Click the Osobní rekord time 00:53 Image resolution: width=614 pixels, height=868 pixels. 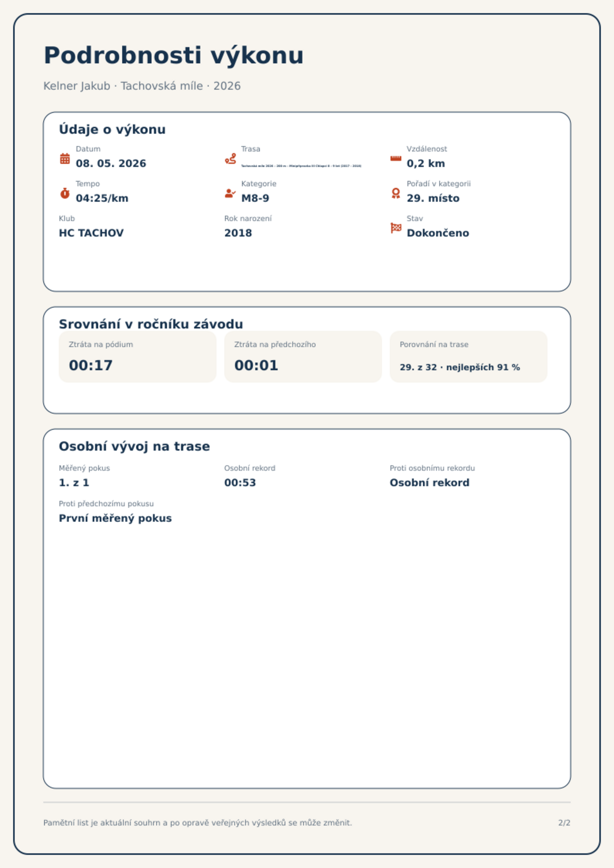[240, 483]
